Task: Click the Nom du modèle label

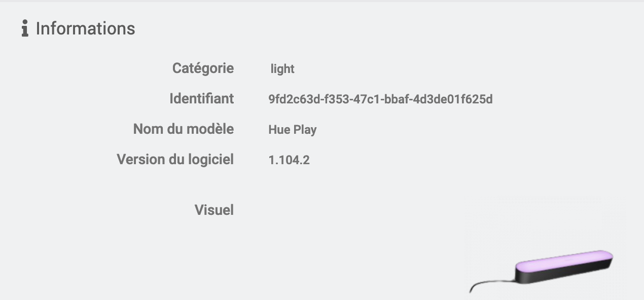Action: [183, 129]
